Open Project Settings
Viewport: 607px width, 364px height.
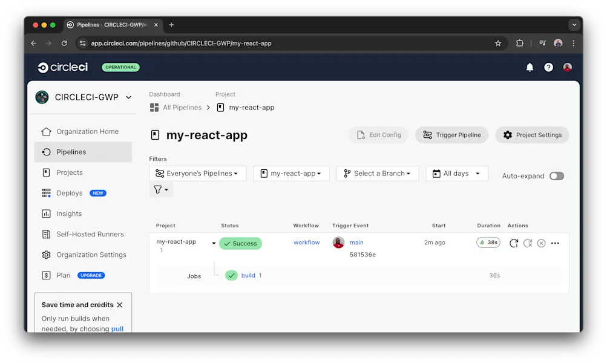(x=533, y=135)
